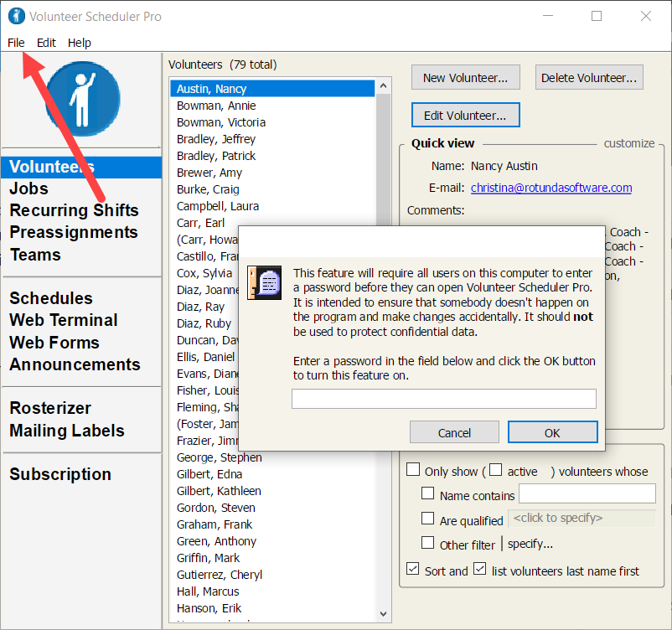Image resolution: width=672 pixels, height=630 pixels.
Task: Select Carr, Earl in the list
Action: click(x=272, y=222)
